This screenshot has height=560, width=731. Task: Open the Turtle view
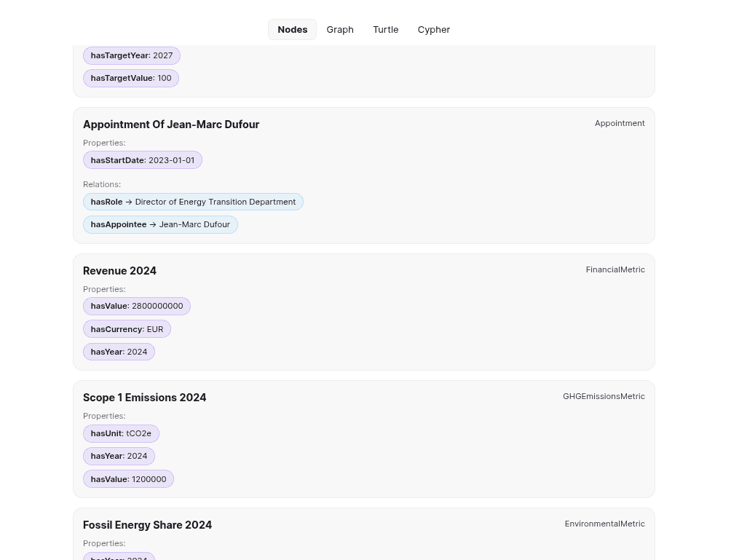click(x=385, y=29)
